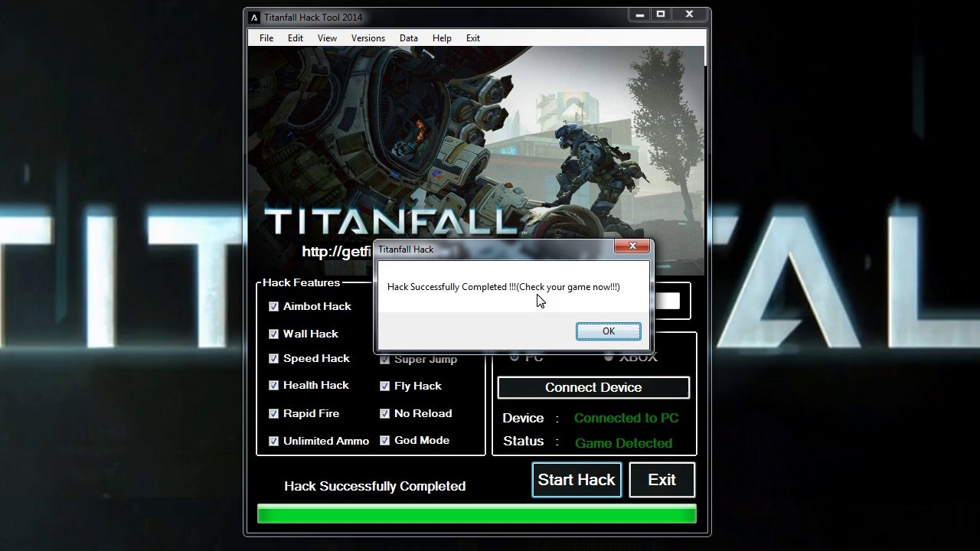The width and height of the screenshot is (980, 551).
Task: Uncheck the Aimbot Hack checkbox
Action: pyautogui.click(x=273, y=306)
